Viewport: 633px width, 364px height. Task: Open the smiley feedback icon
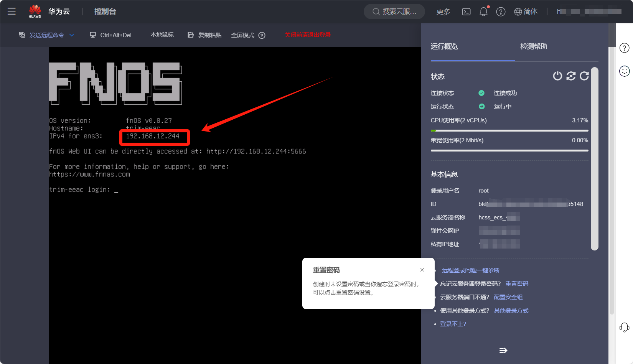tap(625, 71)
